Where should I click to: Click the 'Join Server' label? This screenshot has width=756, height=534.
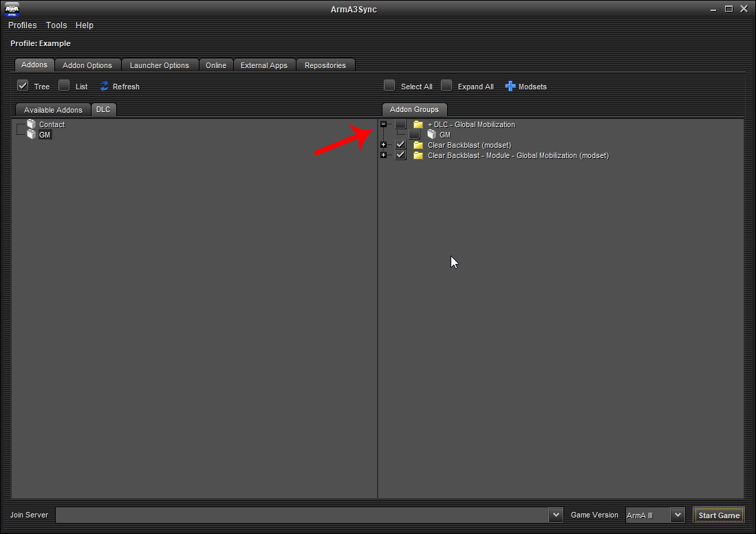coord(29,515)
